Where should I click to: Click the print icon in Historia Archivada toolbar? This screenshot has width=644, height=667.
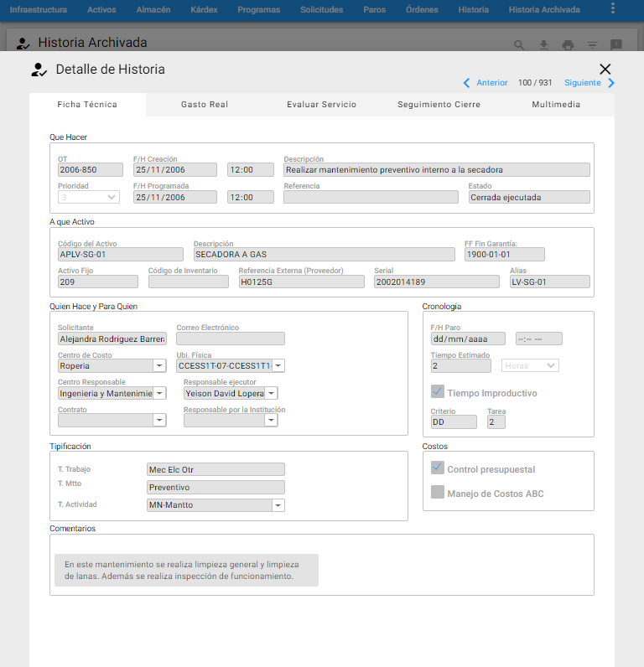point(568,44)
